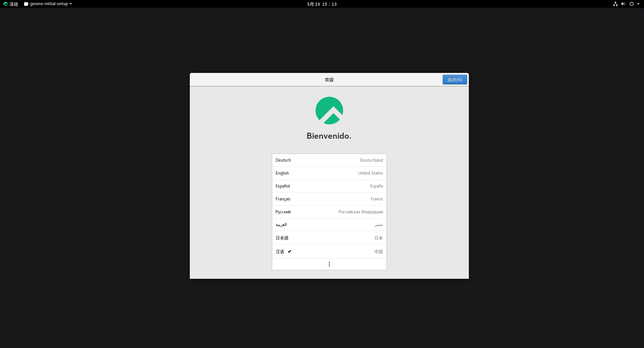Select Français France language row
This screenshot has width=644, height=348.
(329, 199)
